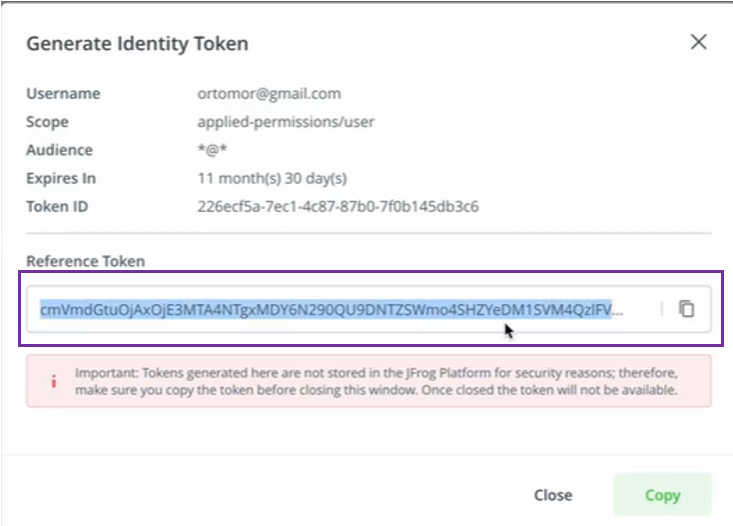This screenshot has height=526, width=733.
Task: Click the Audience value *@*
Action: pyautogui.click(x=214, y=151)
